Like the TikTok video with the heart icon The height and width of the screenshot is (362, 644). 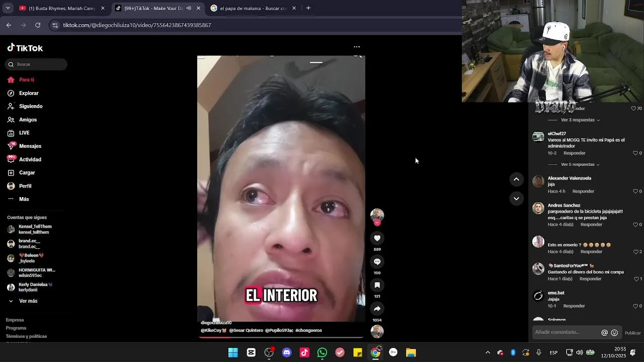tap(377, 238)
